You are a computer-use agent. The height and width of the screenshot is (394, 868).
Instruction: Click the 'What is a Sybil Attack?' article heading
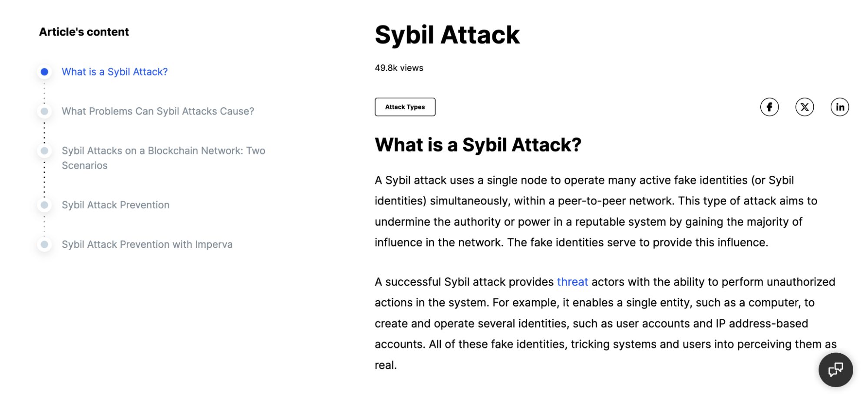478,145
